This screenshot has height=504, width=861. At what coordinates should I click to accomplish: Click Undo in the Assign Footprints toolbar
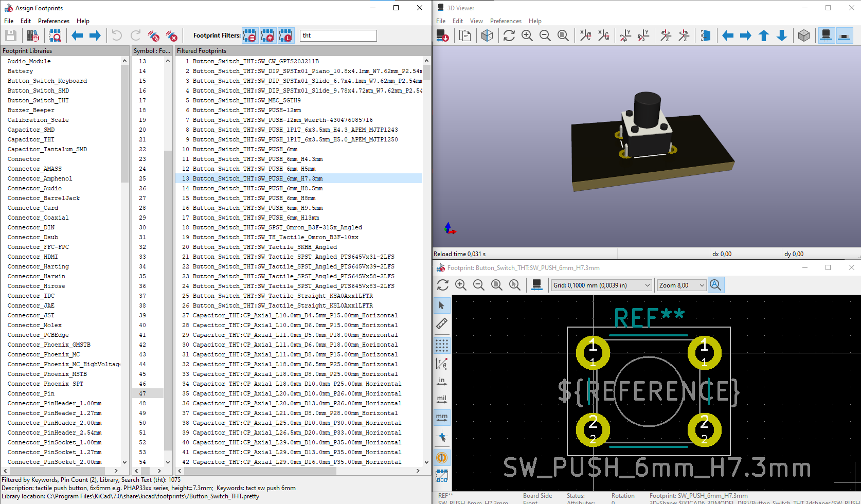coord(117,35)
